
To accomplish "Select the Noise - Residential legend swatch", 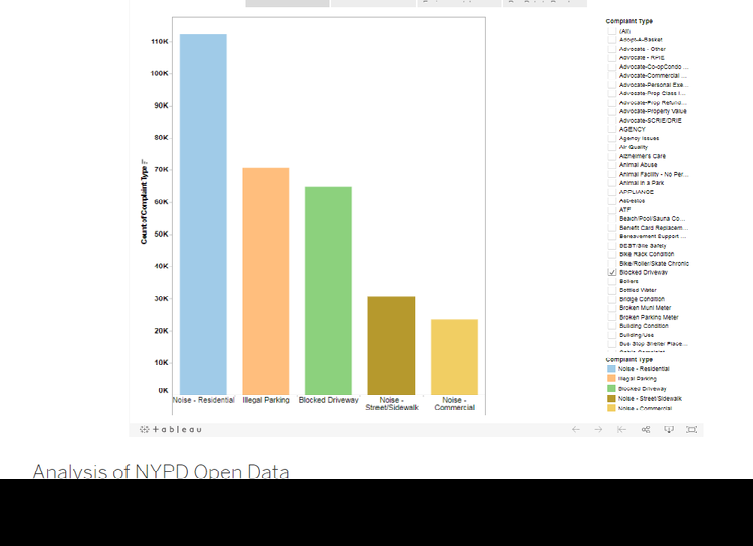I will [611, 369].
